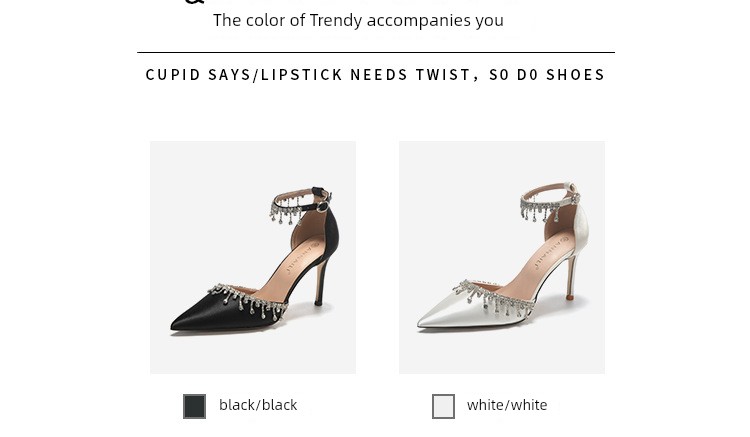Screen dimensions: 750x437
Task: Select the black color swatch
Action: [194, 406]
